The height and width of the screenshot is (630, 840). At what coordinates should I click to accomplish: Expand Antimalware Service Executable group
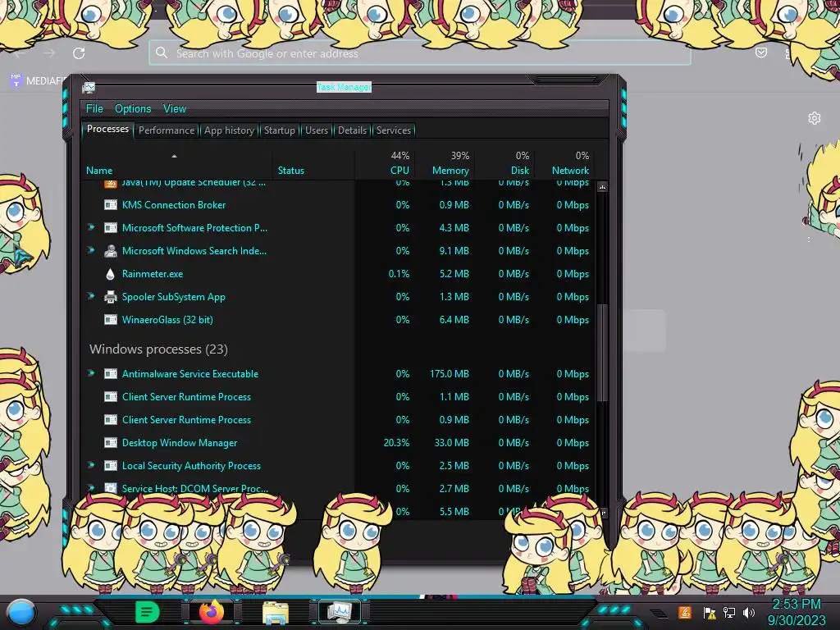click(x=91, y=373)
